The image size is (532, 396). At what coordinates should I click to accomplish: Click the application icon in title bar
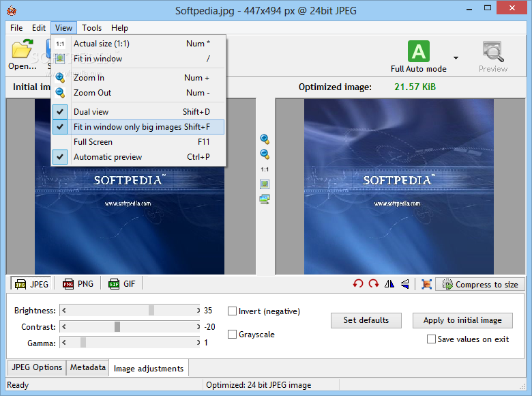click(12, 11)
